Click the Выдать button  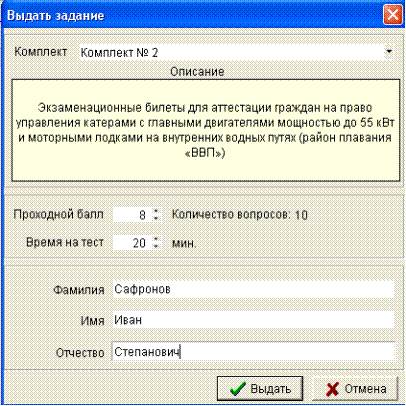[x=260, y=389]
